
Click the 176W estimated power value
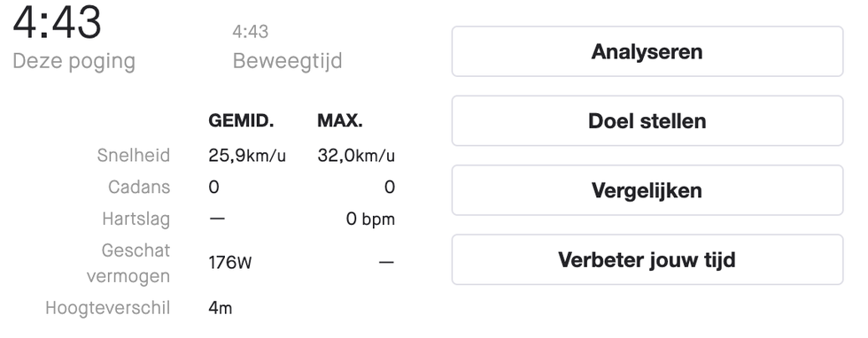pos(229,262)
